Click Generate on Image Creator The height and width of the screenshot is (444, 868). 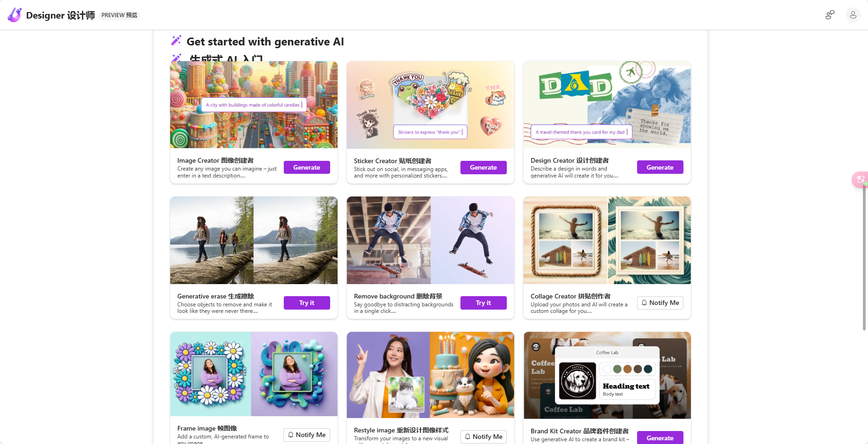click(306, 167)
